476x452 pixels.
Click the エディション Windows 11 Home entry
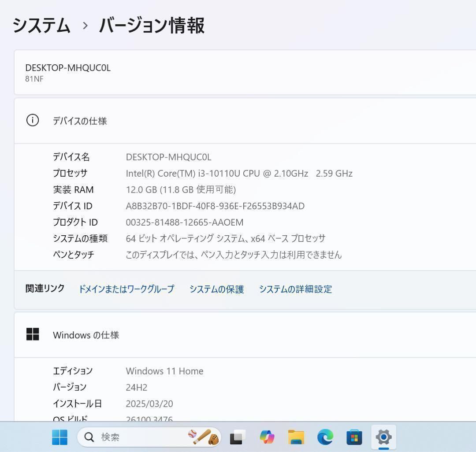[x=165, y=371]
